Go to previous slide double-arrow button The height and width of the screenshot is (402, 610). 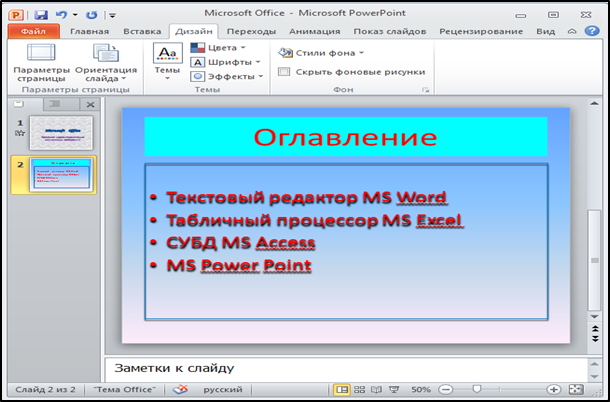point(595,329)
